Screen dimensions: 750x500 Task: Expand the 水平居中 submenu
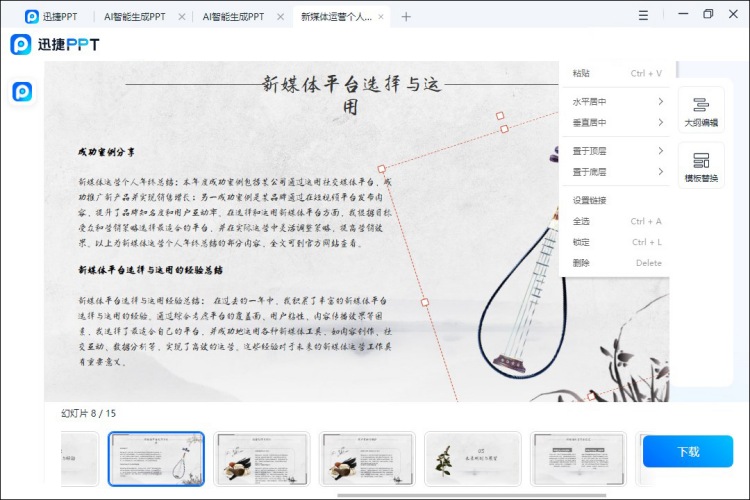pyautogui.click(x=615, y=102)
